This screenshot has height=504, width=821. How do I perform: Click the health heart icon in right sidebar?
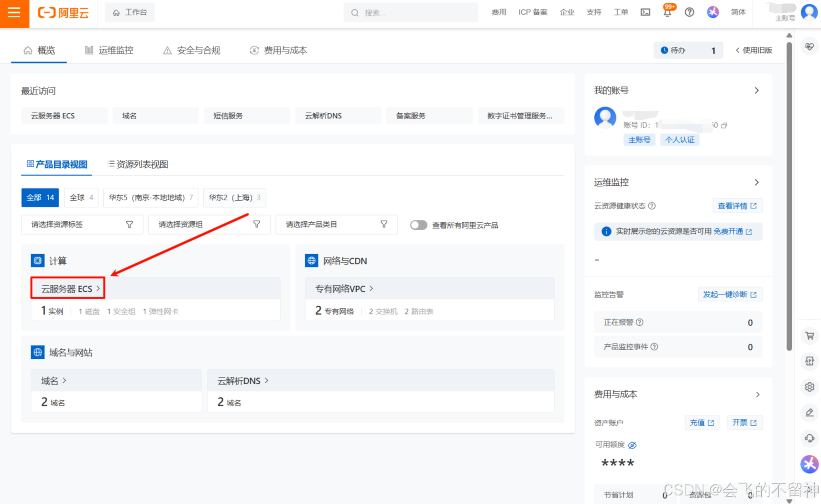click(x=810, y=47)
